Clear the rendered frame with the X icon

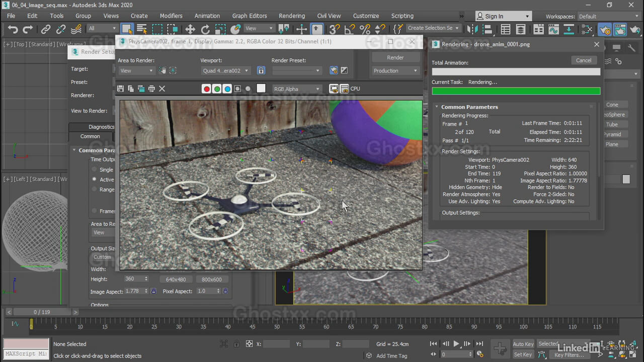162,88
